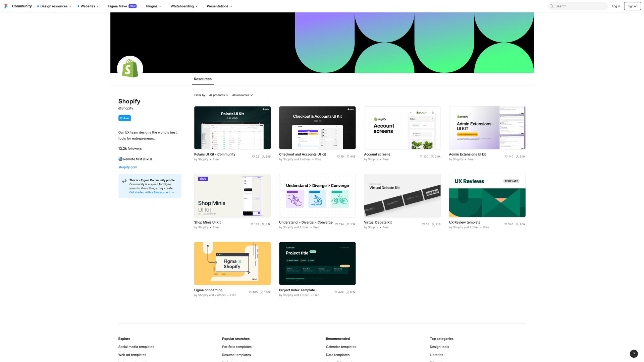Image resolution: width=644 pixels, height=362 pixels.
Task: Switch to the Resources tab
Action: tap(203, 79)
